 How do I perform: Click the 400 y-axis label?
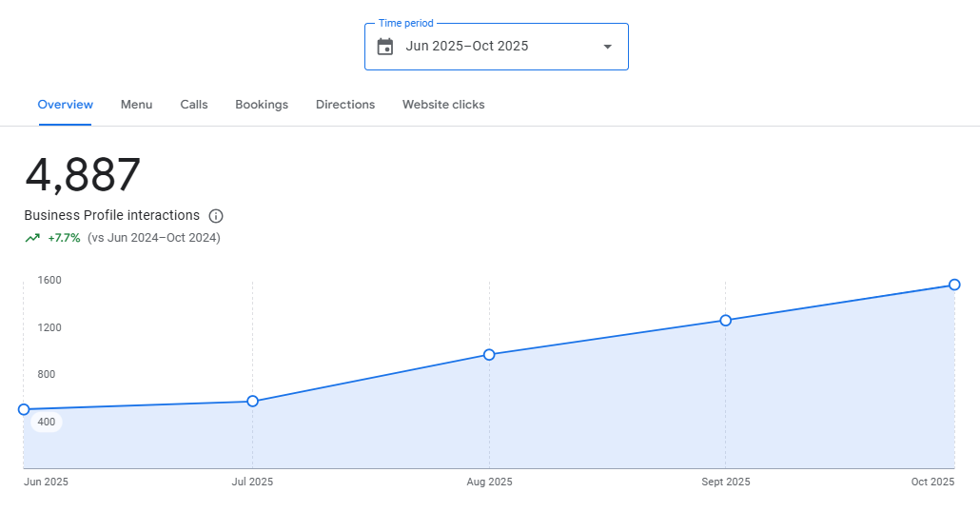[x=47, y=422]
